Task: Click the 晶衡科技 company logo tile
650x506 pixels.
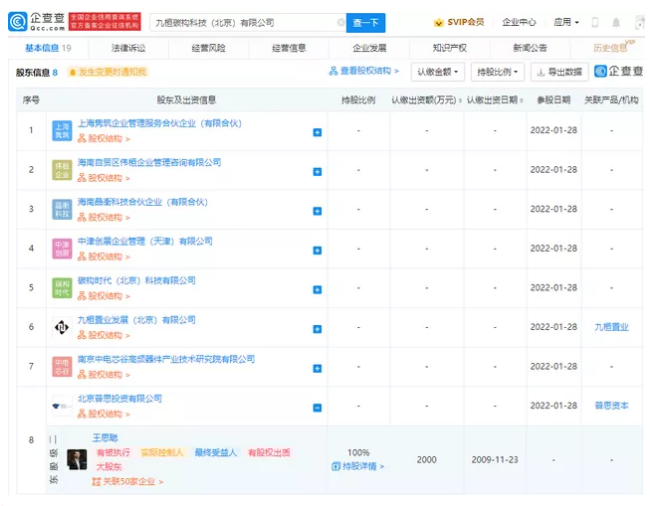Action: pos(62,210)
